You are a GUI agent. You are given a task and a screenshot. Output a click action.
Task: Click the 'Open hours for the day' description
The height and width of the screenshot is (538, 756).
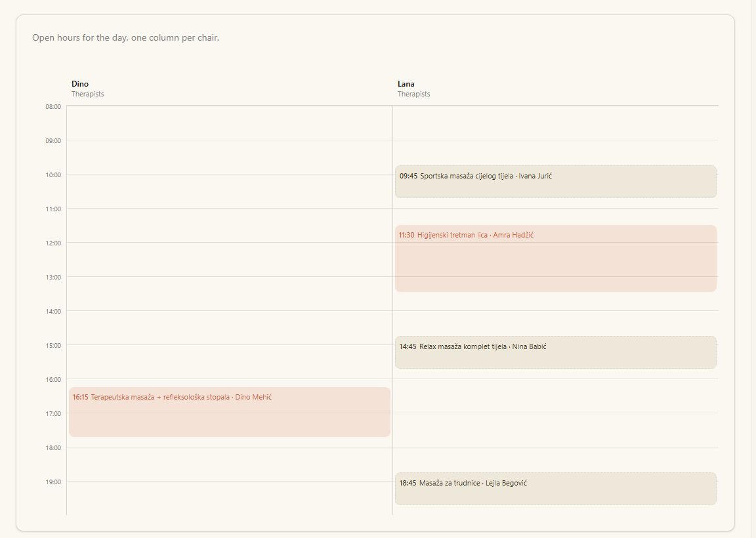[x=125, y=37]
